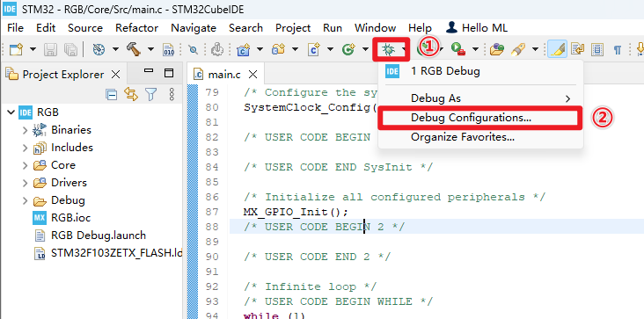The image size is (644, 319).
Task: Open dropdown beside external tools icon
Action: click(x=476, y=49)
